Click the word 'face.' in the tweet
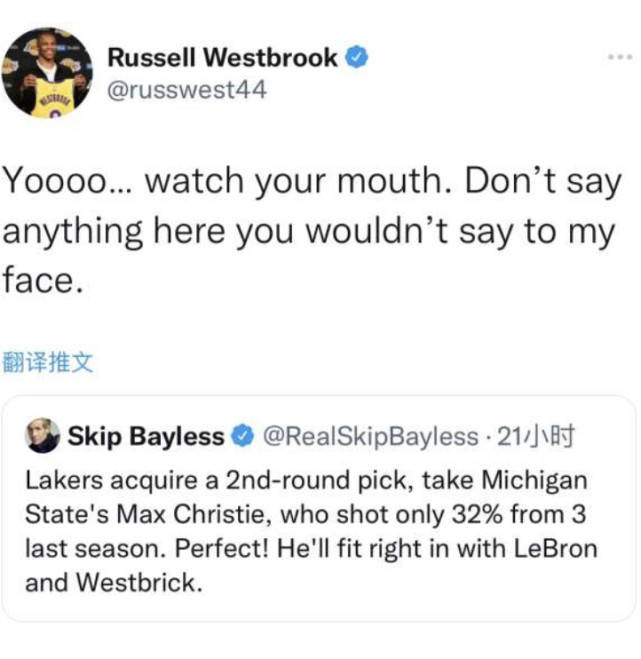The image size is (641, 659). (x=42, y=280)
